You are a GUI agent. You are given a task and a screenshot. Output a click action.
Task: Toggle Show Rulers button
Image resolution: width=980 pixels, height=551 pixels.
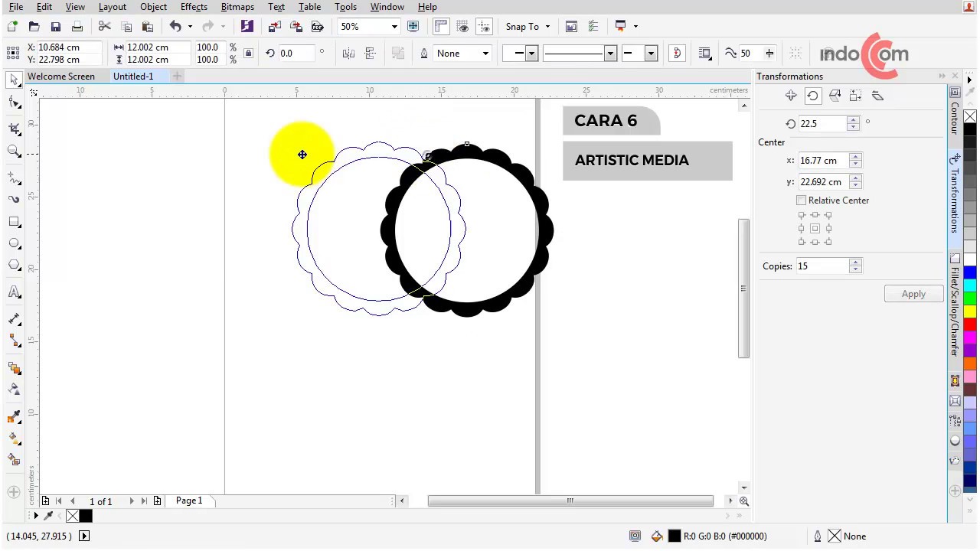(x=441, y=26)
